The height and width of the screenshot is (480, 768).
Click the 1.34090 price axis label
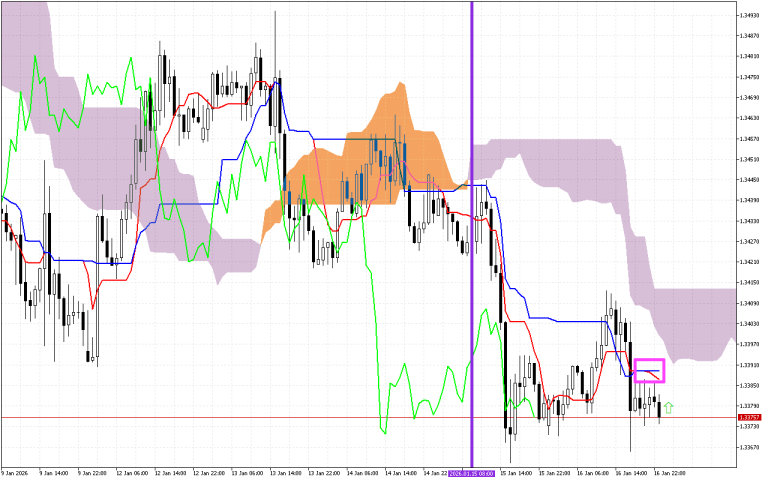750,304
